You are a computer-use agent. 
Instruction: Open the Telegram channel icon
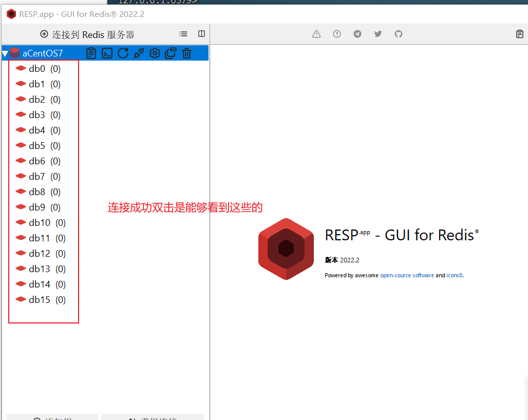tap(357, 34)
